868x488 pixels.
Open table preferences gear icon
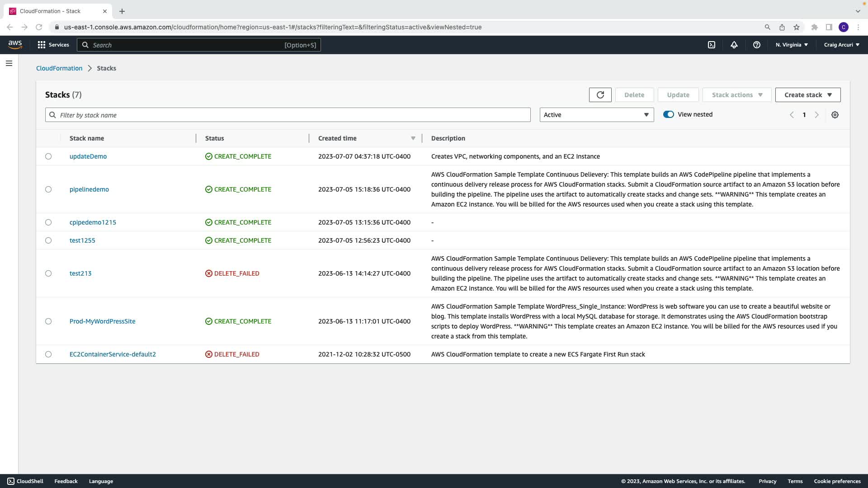click(835, 115)
